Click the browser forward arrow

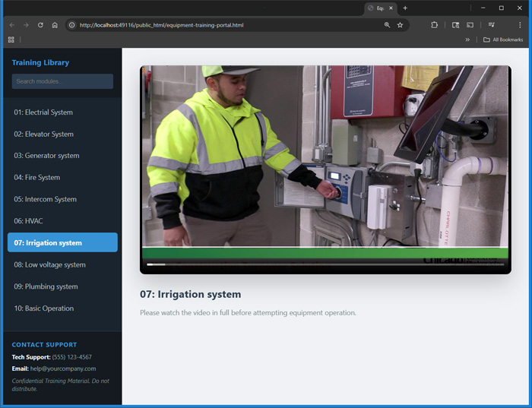pyautogui.click(x=26, y=25)
